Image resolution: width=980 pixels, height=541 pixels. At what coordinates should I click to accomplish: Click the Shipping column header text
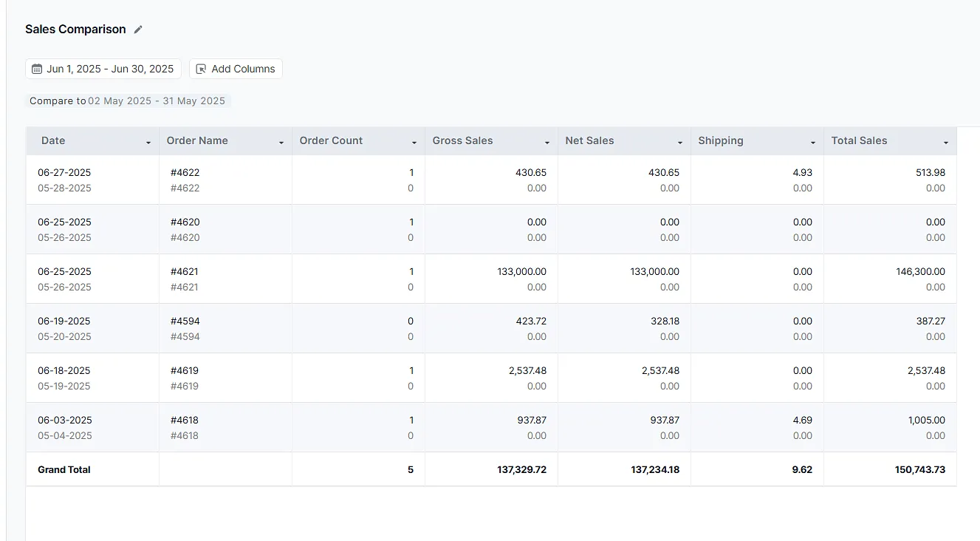click(x=721, y=140)
